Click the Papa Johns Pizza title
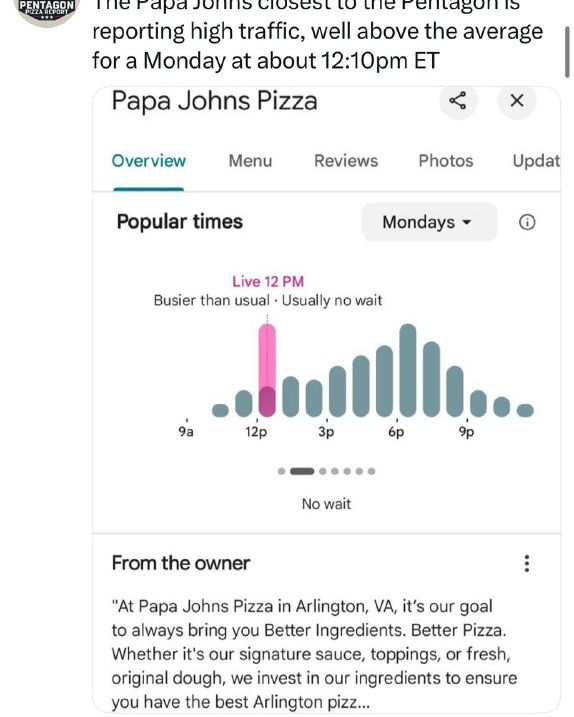Screen dimensions: 574x717 coord(215,100)
